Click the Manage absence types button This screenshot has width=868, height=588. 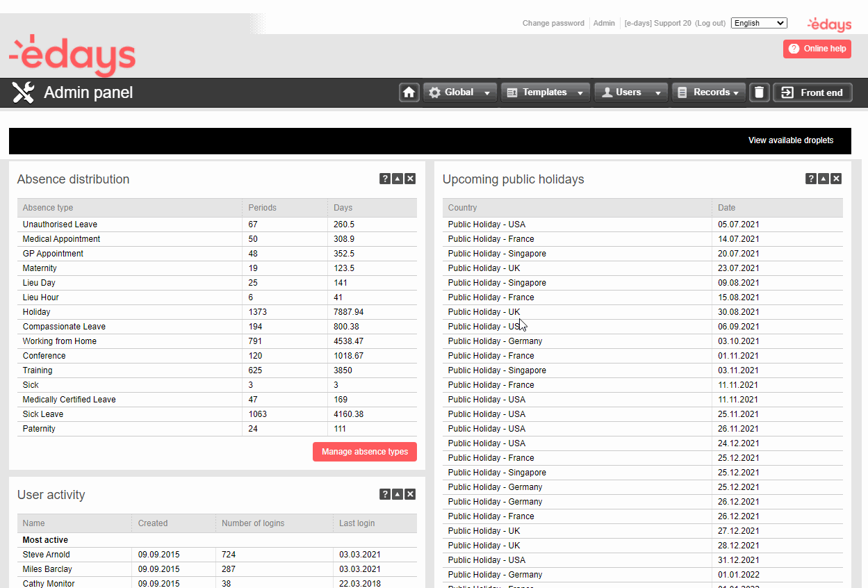click(x=364, y=451)
